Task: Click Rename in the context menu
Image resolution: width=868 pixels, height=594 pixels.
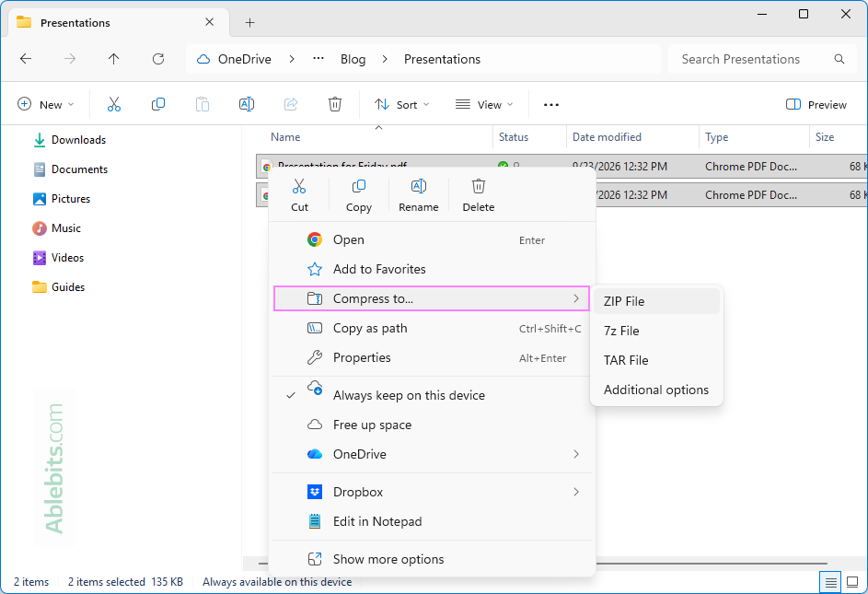Action: 419,195
